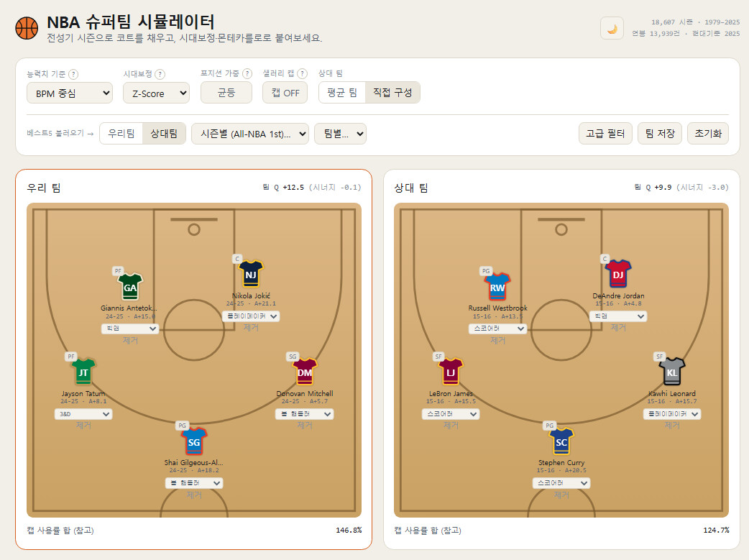This screenshot has height=560, width=749.
Task: Remove Jayson Tatum via 제거
Action: tap(83, 425)
